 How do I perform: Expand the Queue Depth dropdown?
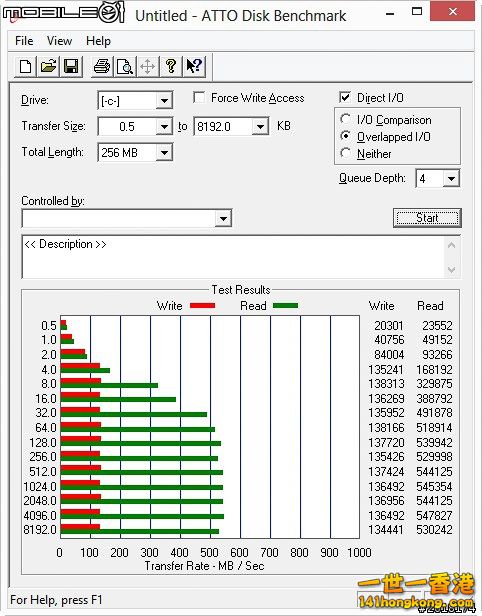[451, 179]
